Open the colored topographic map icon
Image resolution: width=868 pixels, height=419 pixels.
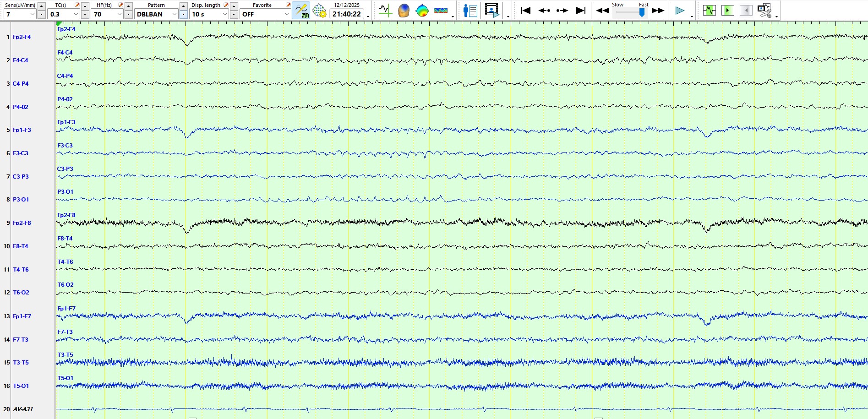pos(422,11)
